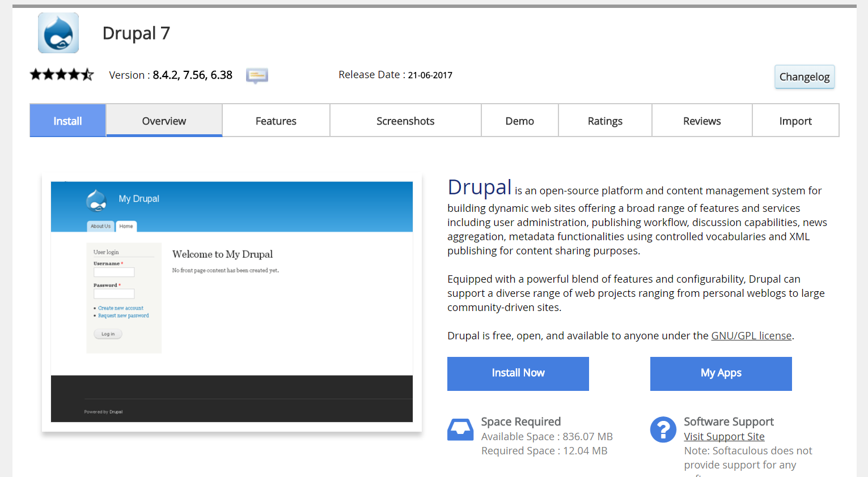
Task: Open My Apps
Action: [x=721, y=373]
